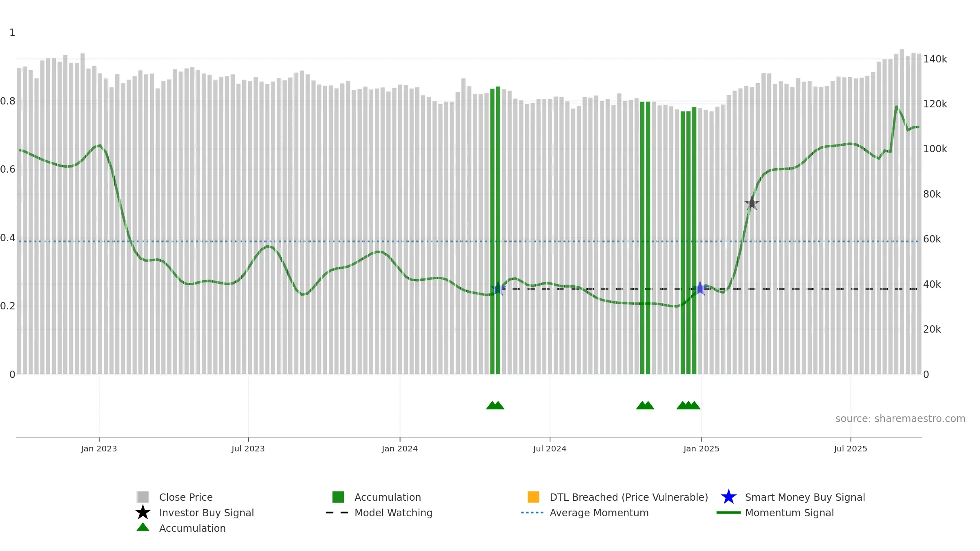Click the black star icon in legend
This screenshot has width=980, height=551.
(143, 512)
